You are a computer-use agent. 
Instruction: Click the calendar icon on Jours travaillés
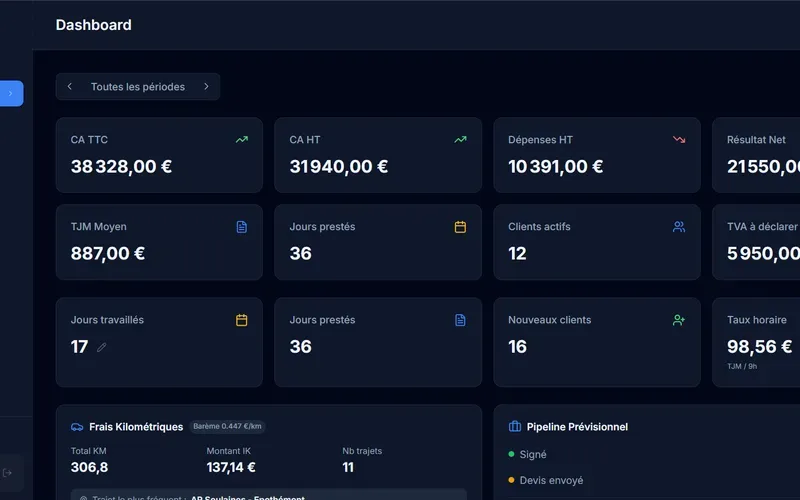coord(242,320)
